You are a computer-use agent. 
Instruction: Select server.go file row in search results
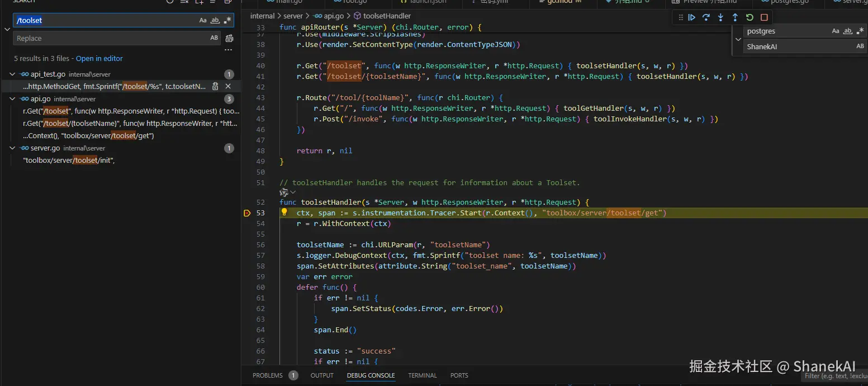point(120,148)
